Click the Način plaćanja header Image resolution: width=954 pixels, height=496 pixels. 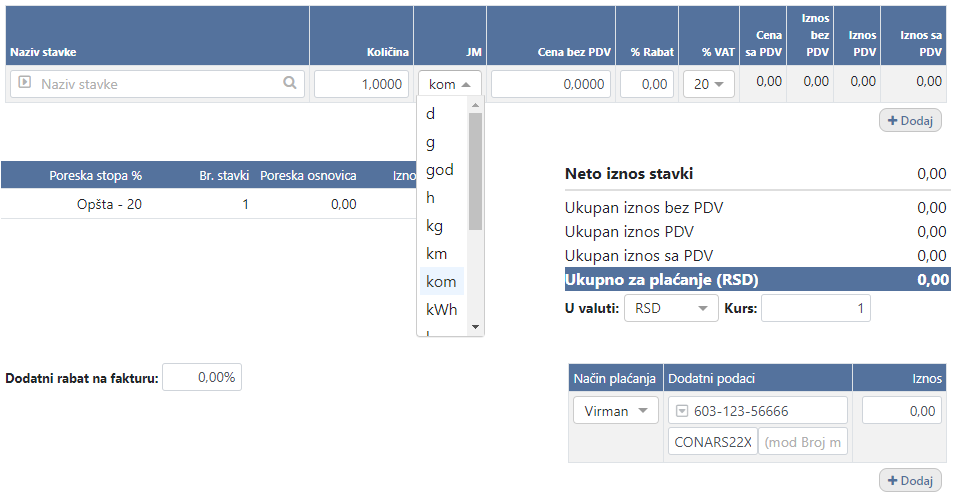click(x=615, y=378)
